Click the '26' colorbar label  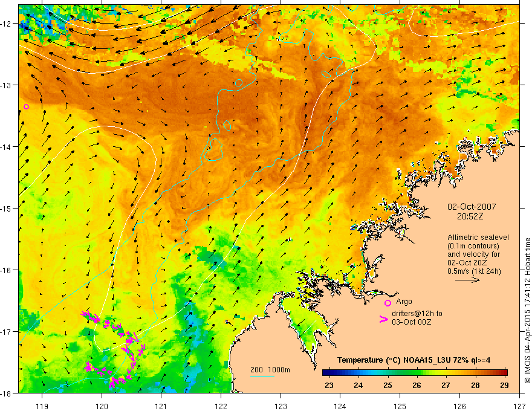pos(417,386)
